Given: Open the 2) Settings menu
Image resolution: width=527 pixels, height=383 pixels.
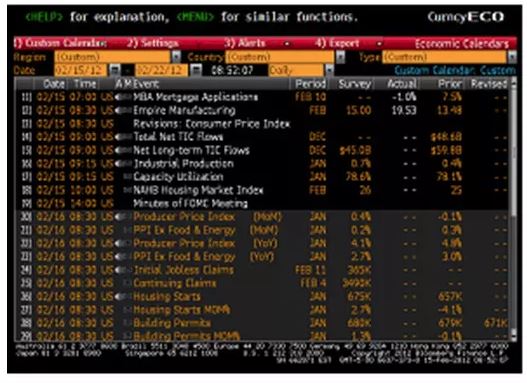Looking at the screenshot, I should tap(152, 43).
